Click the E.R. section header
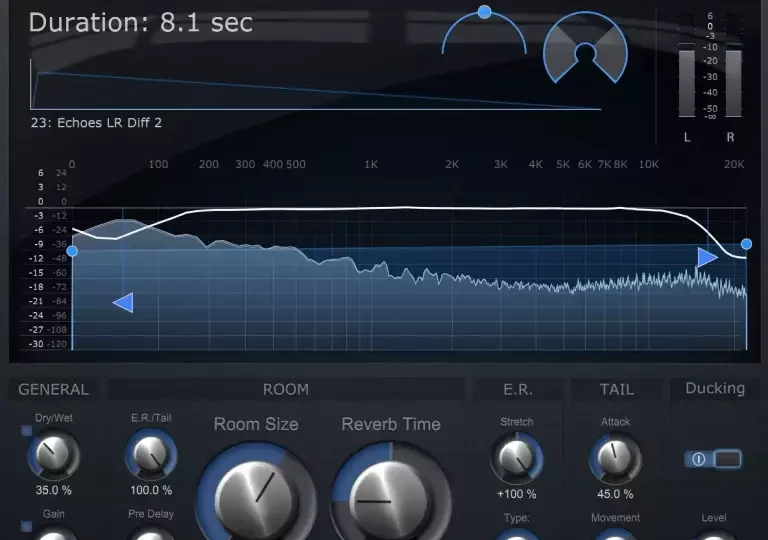Screen dimensions: 768x540 click(518, 389)
